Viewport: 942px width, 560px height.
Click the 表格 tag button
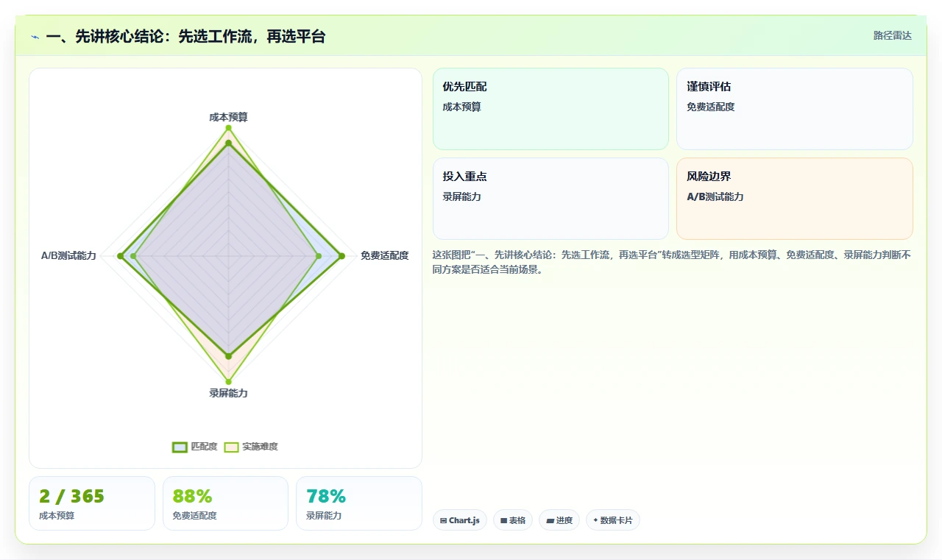tap(513, 520)
